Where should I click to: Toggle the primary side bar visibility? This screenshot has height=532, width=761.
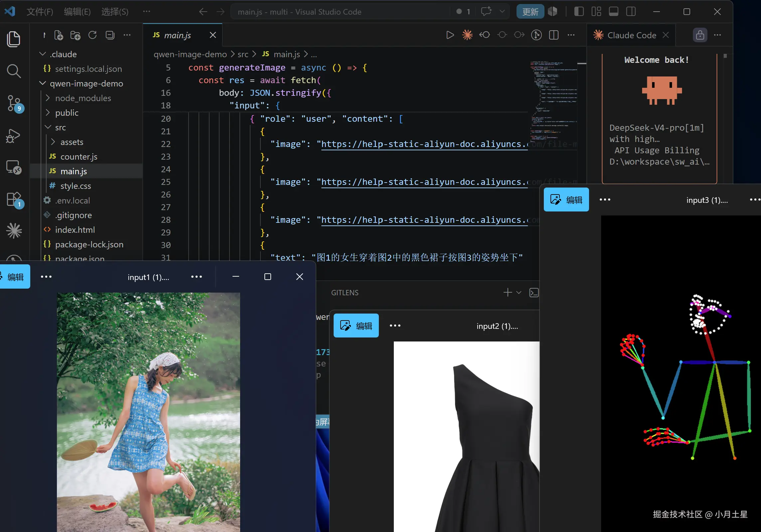(x=579, y=12)
